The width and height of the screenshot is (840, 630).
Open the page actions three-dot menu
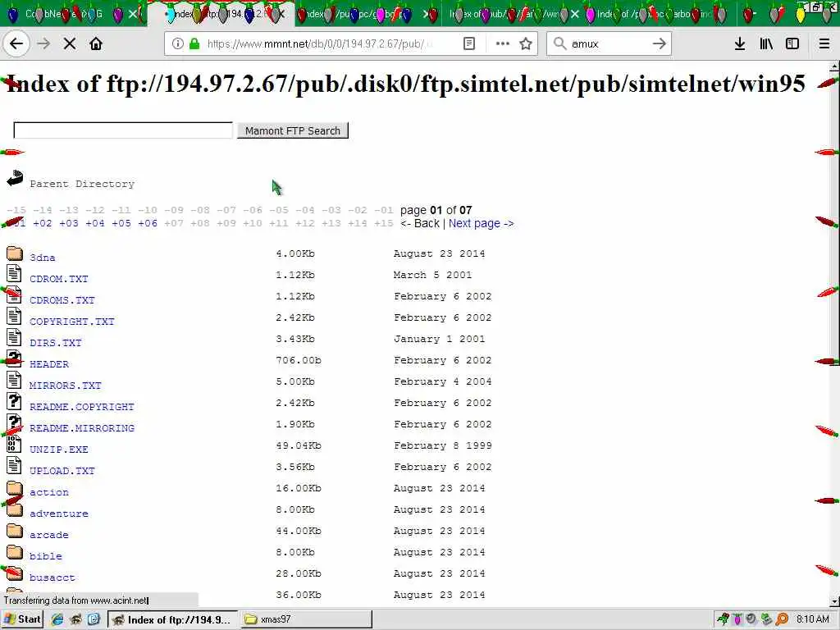click(503, 44)
